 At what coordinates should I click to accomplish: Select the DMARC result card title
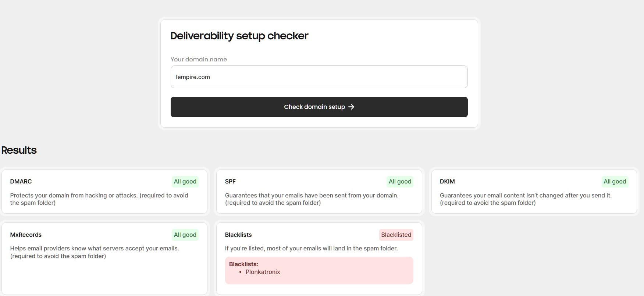tap(21, 182)
